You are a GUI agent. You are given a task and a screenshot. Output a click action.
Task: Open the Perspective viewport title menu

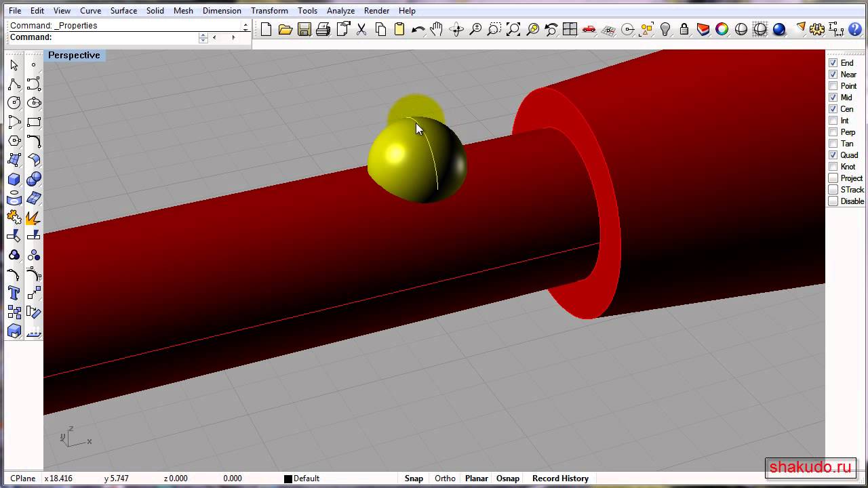(74, 56)
